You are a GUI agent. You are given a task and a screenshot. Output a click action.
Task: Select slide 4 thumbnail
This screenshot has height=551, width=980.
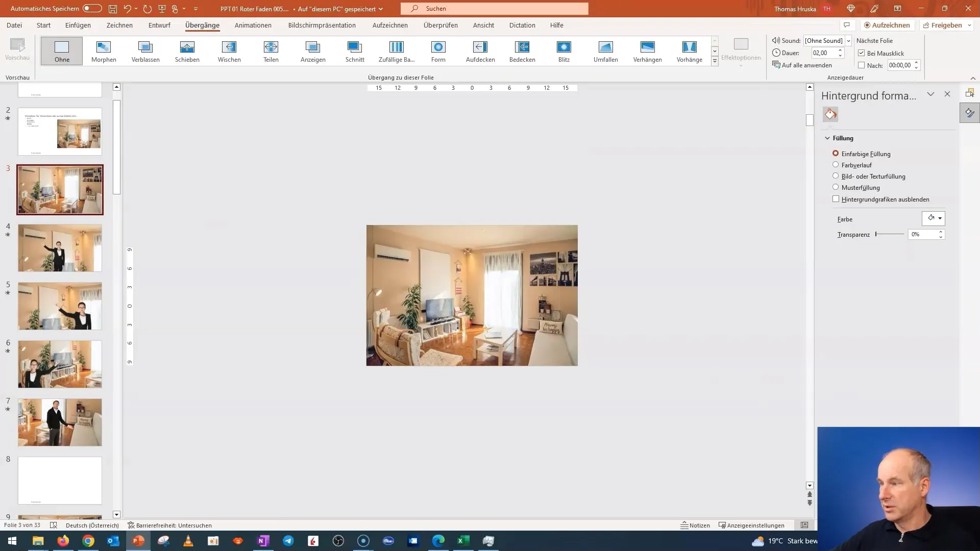coord(60,248)
